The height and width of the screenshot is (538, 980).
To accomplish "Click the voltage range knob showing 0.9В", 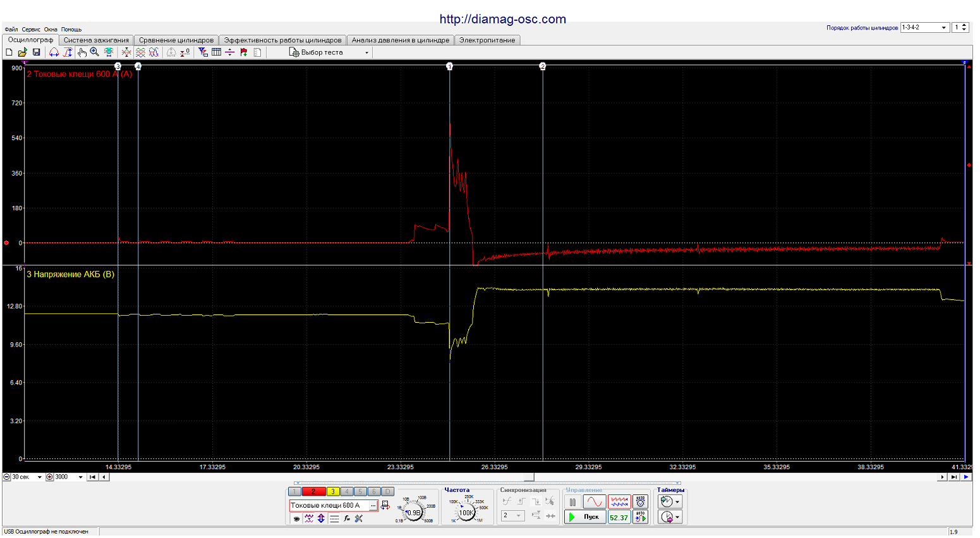I will (x=414, y=513).
